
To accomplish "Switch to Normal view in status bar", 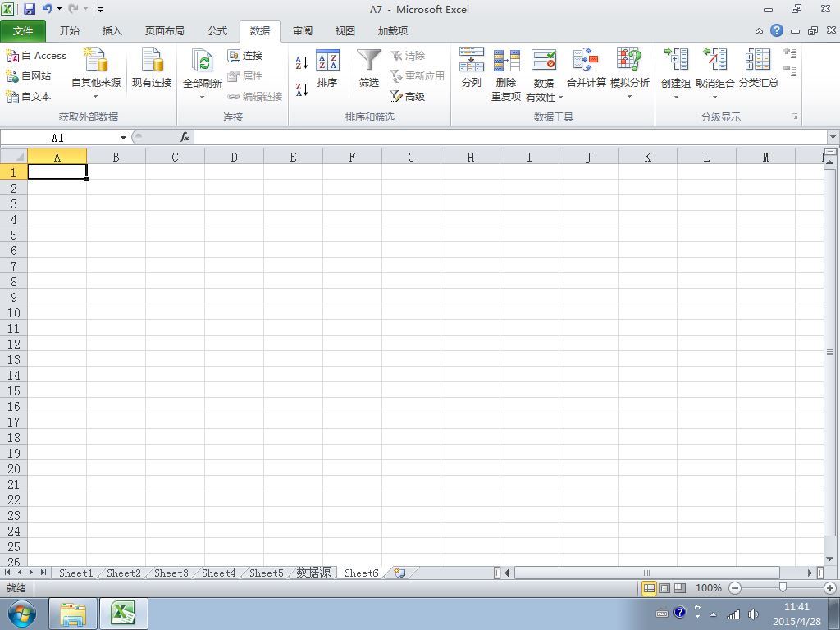I will tap(649, 588).
